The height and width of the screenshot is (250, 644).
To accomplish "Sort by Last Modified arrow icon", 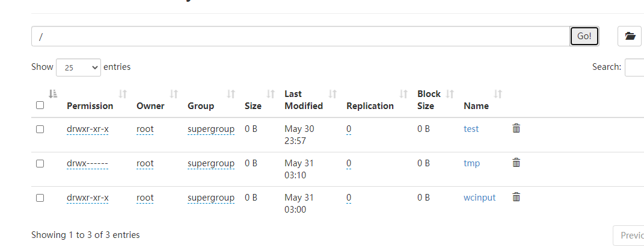I will (333, 94).
